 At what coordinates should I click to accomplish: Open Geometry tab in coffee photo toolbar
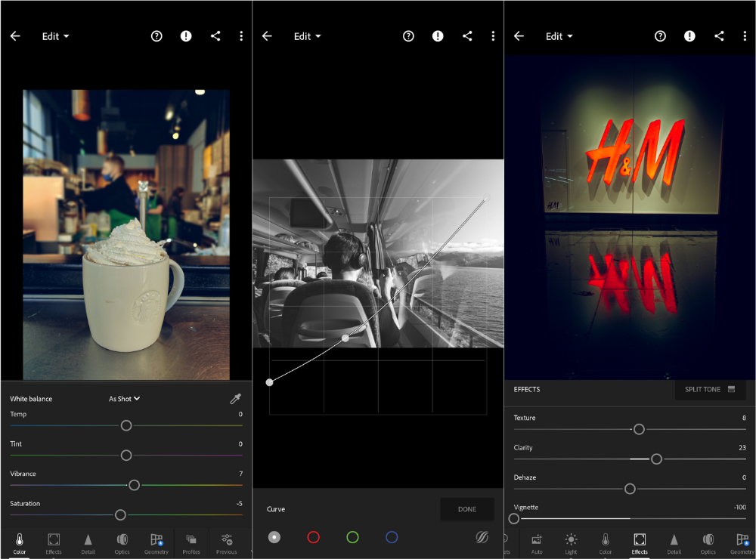coord(156,544)
